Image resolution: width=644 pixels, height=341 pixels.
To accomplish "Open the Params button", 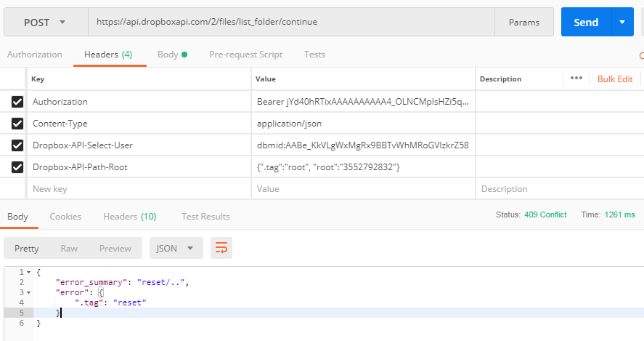I will tap(524, 23).
